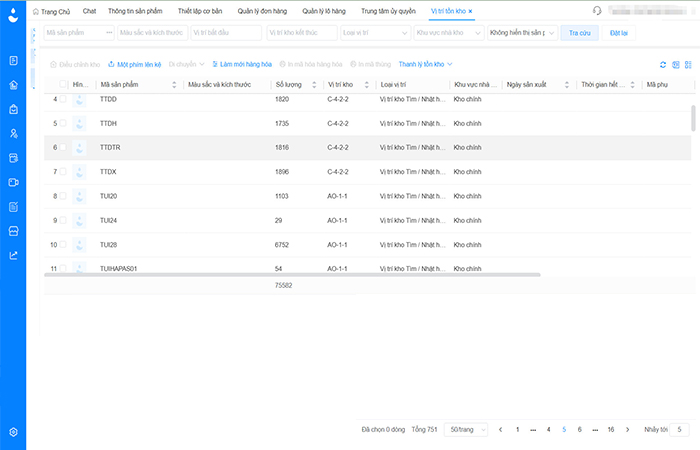The height and width of the screenshot is (450, 700).
Task: Tick the checkbox for row TTDH
Action: [63, 123]
